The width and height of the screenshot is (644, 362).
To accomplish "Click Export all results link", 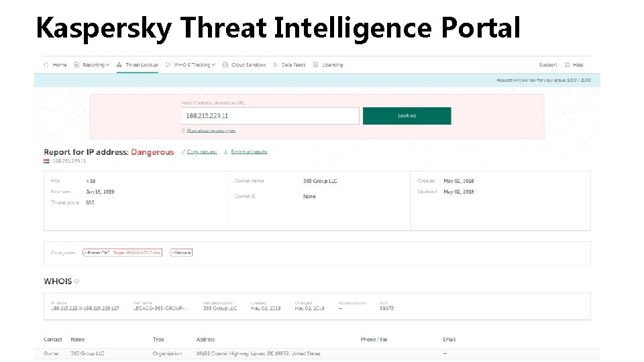I will 249,152.
